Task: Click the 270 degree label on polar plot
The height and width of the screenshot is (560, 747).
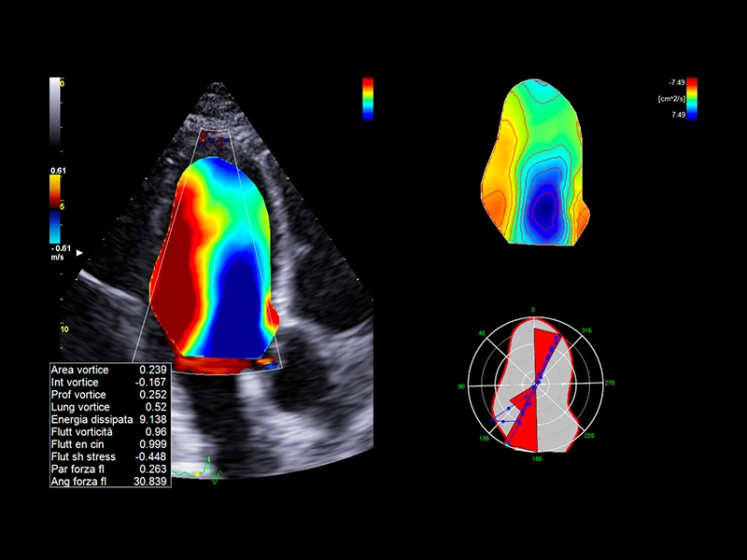Action: tap(610, 383)
